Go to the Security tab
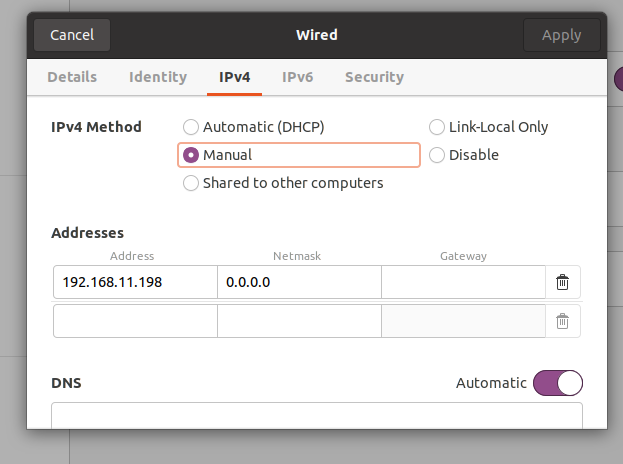623x464 pixels. 374,77
